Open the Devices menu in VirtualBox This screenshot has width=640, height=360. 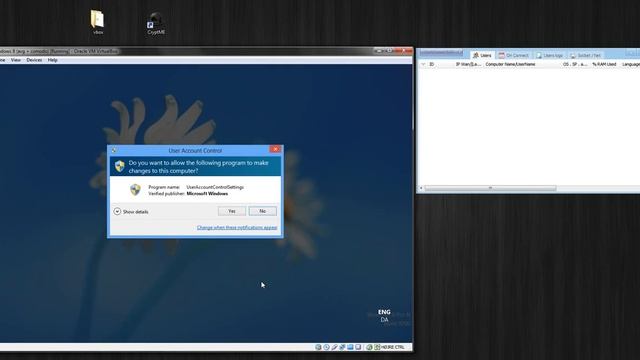pyautogui.click(x=34, y=60)
